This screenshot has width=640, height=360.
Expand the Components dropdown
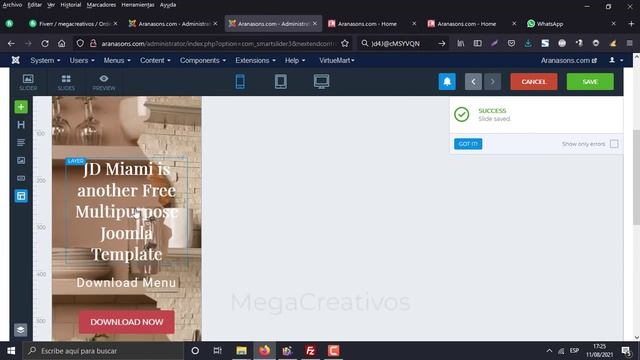pyautogui.click(x=203, y=60)
